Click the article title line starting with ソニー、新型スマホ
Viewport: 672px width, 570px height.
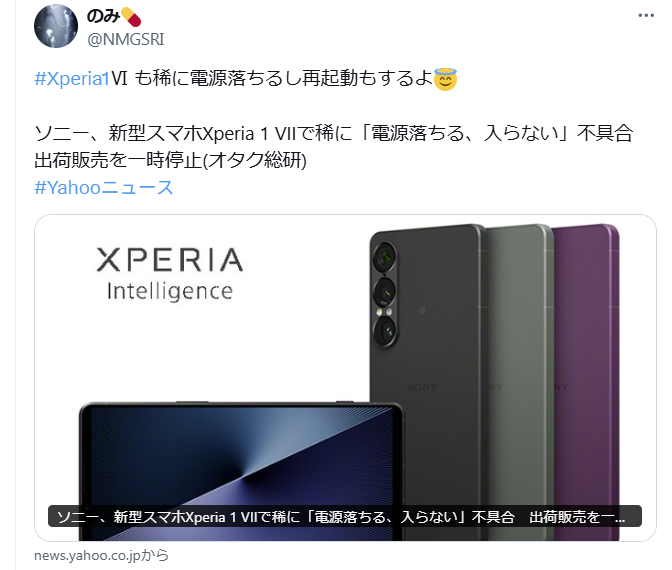(333, 133)
